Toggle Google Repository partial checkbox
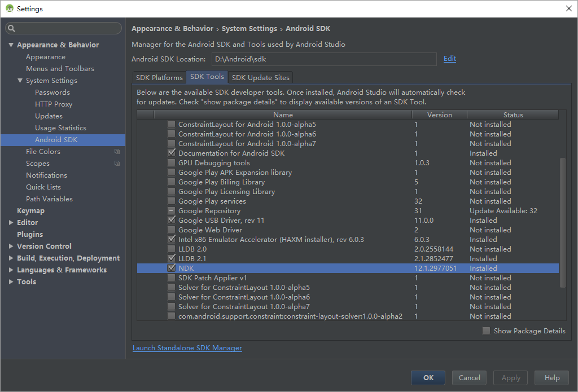 point(171,211)
